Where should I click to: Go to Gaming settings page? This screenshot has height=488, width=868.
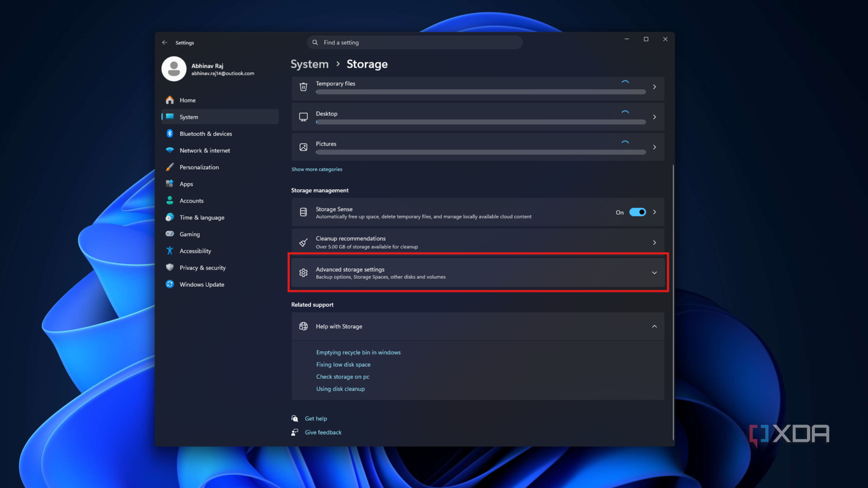(220, 234)
